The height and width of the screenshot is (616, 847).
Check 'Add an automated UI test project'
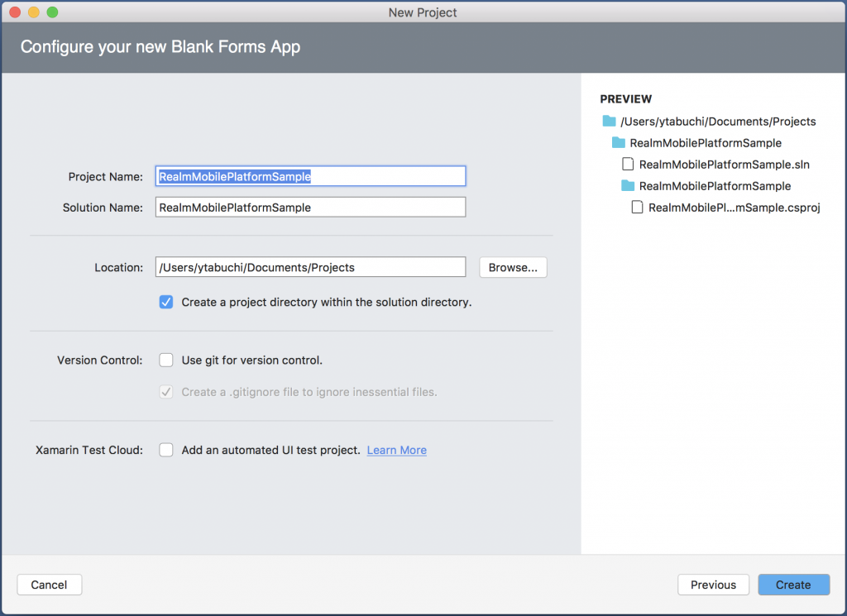[166, 450]
